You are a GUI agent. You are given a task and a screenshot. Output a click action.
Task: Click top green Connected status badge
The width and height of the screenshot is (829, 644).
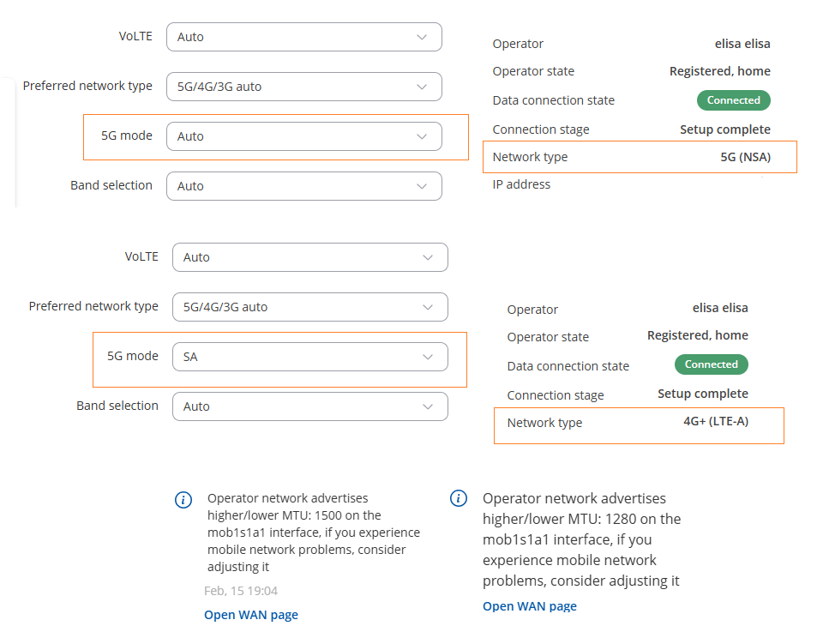pos(733,100)
